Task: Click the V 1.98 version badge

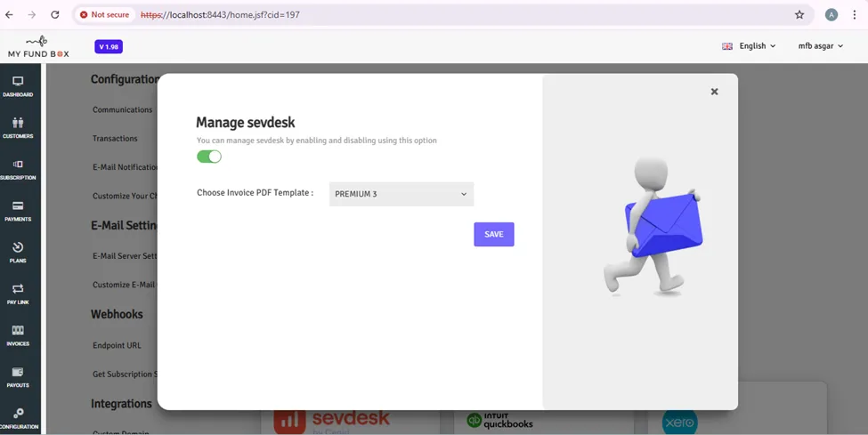Action: (x=109, y=46)
